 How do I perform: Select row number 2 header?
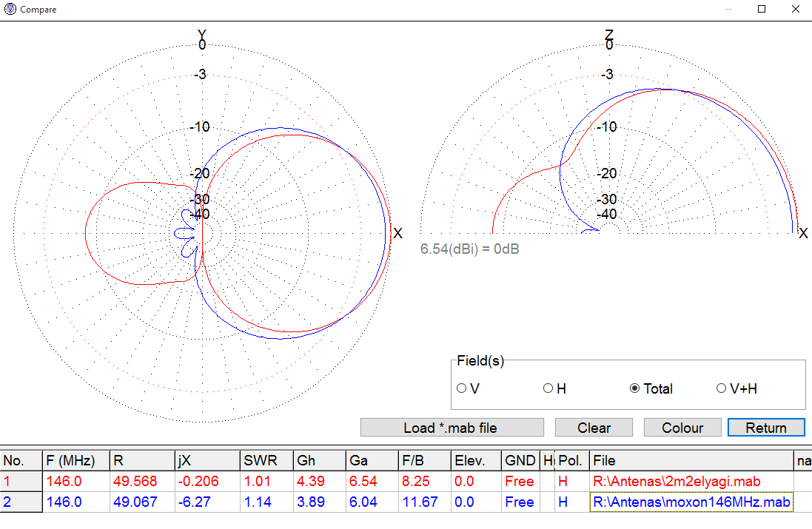click(x=21, y=502)
